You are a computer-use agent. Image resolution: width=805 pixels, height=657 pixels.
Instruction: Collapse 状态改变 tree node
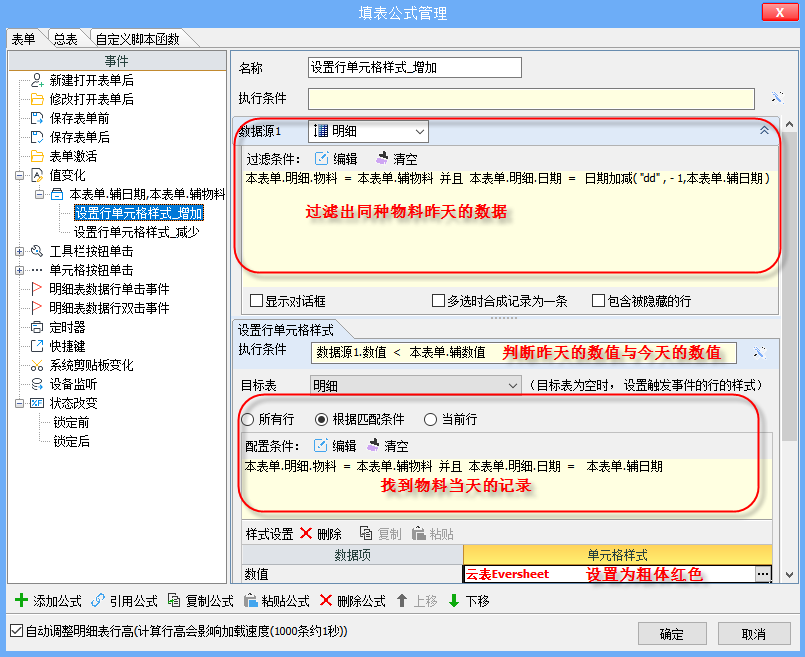[x=20, y=403]
